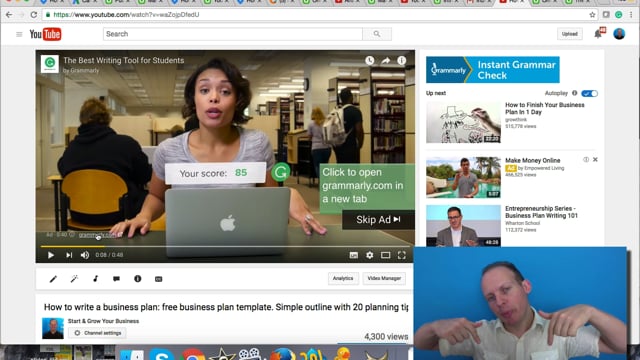Click the Autoplay info icon
Viewport: 640px width, 360px height.
575,93
